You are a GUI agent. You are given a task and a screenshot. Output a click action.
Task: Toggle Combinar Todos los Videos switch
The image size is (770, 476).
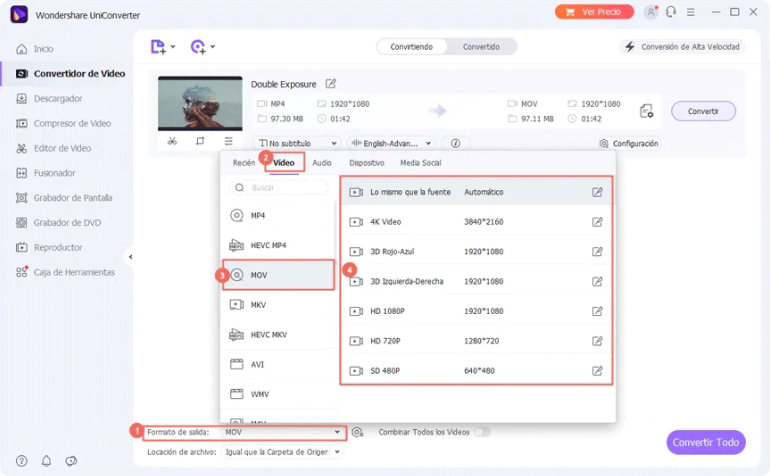pyautogui.click(x=482, y=432)
